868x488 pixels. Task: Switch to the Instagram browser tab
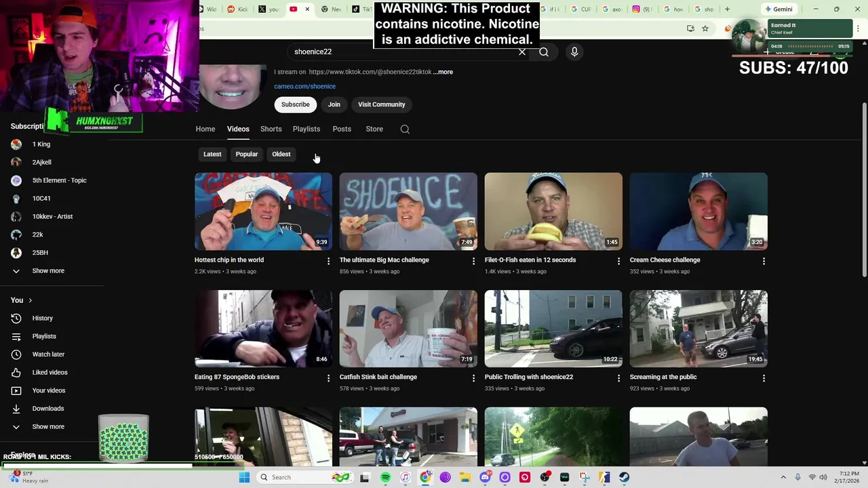pyautogui.click(x=642, y=9)
